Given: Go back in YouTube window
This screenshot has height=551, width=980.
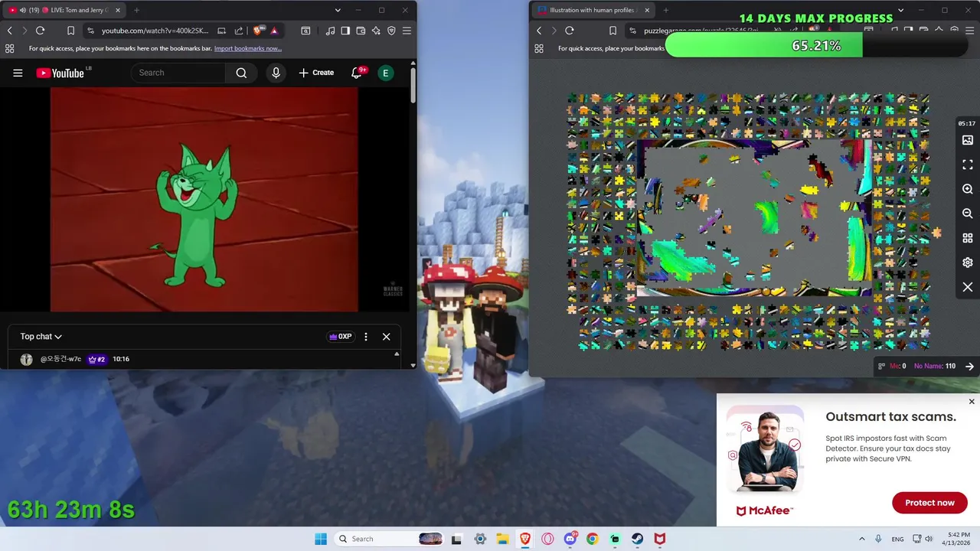Looking at the screenshot, I should coord(9,31).
